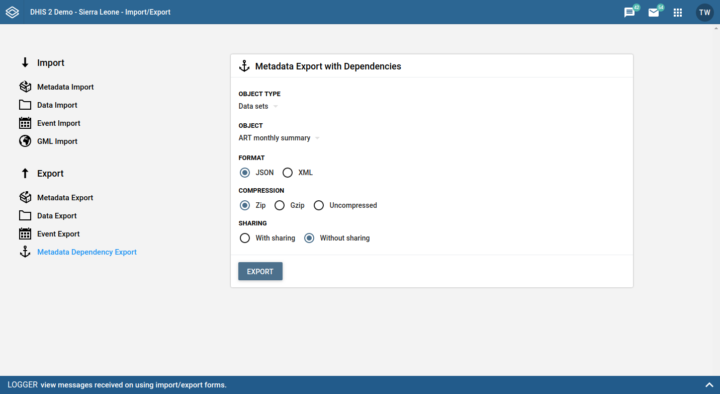Go to Data Import page
Screen dimensions: 720x394
click(x=57, y=105)
